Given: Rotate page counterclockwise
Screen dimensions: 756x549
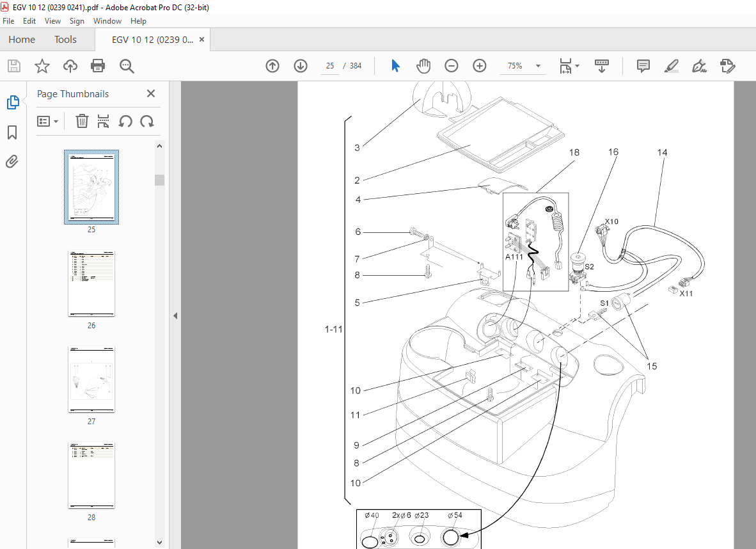Looking at the screenshot, I should click(125, 121).
